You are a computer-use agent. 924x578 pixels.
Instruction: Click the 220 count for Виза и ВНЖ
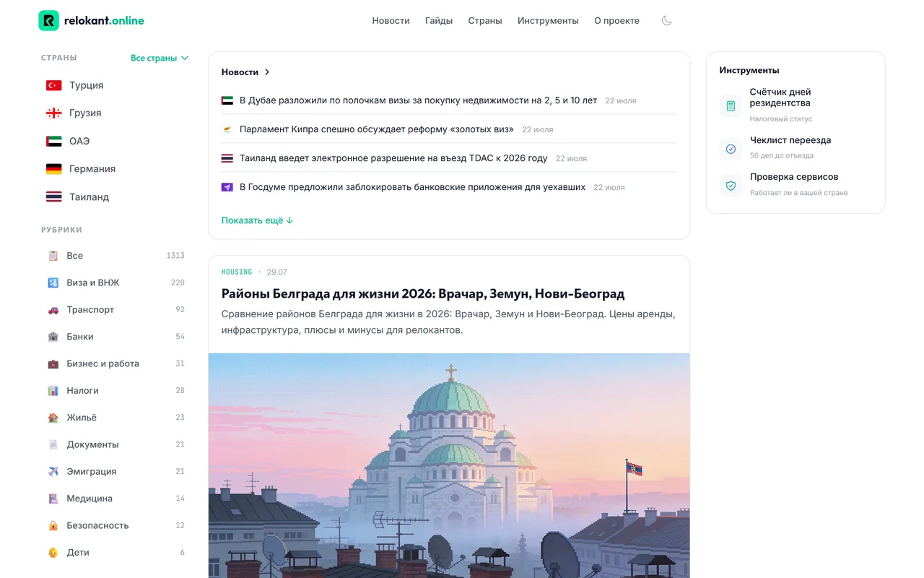coord(178,282)
